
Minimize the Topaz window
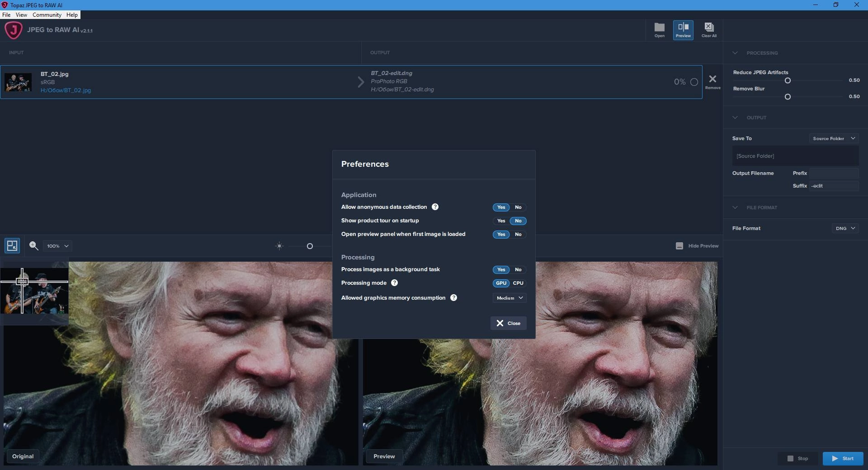816,5
